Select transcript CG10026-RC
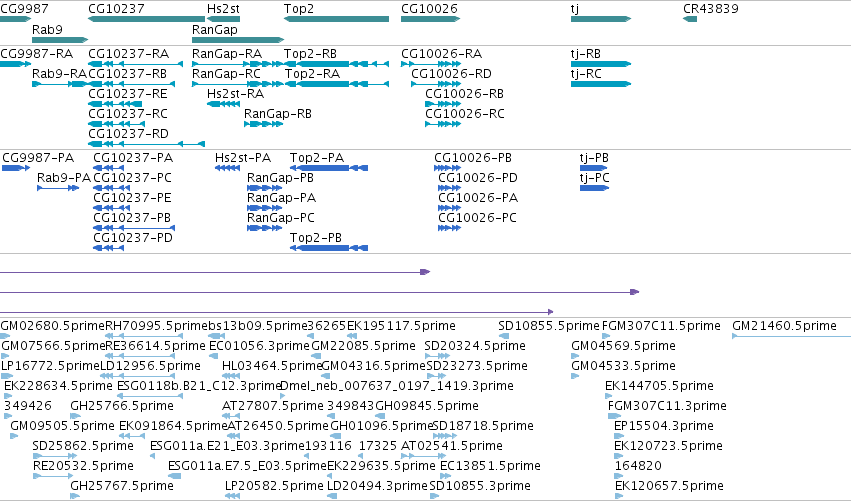 pyautogui.click(x=443, y=124)
